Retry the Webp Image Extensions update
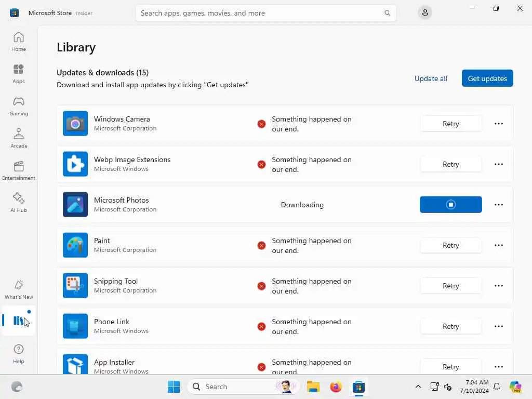The height and width of the screenshot is (399, 532). coord(450,164)
